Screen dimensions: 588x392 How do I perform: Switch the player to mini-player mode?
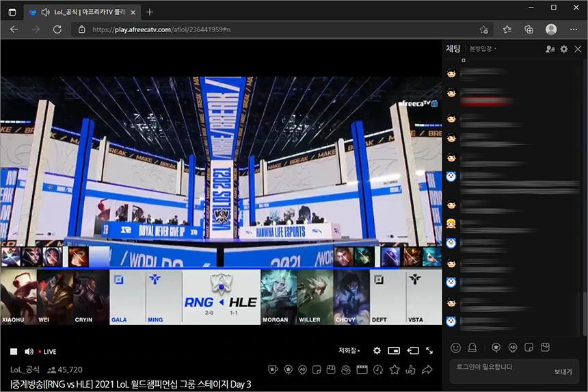tap(394, 350)
